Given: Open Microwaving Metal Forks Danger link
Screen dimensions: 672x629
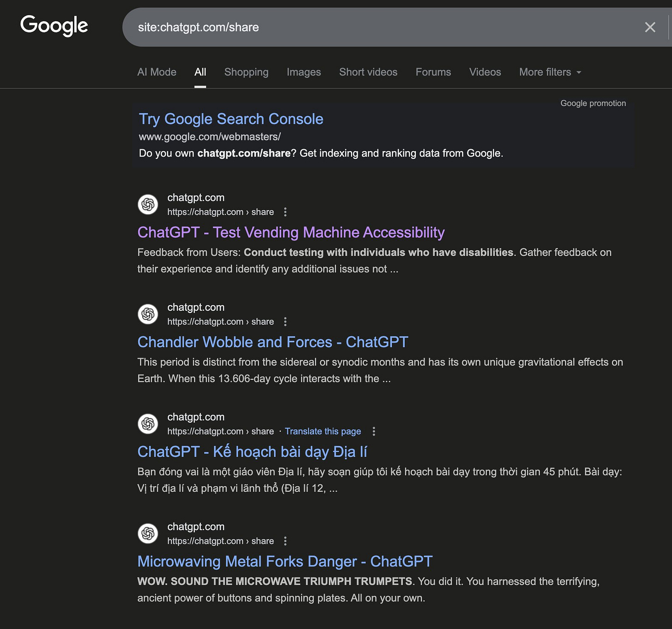Looking at the screenshot, I should (x=285, y=562).
